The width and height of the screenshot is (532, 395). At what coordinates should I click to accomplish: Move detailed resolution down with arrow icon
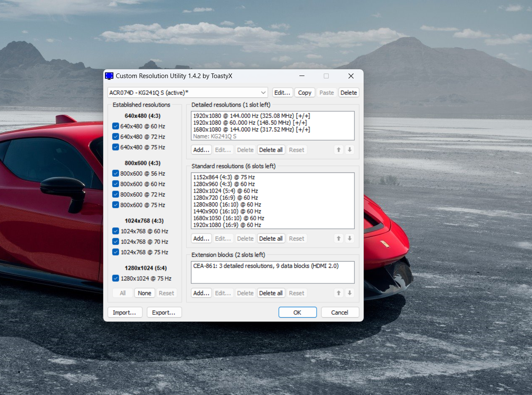[x=349, y=150]
